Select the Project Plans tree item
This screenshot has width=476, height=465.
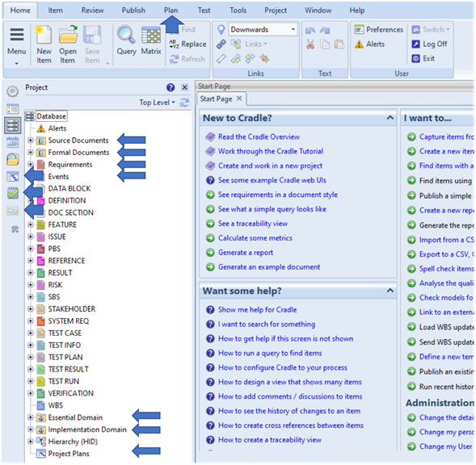pos(69,454)
